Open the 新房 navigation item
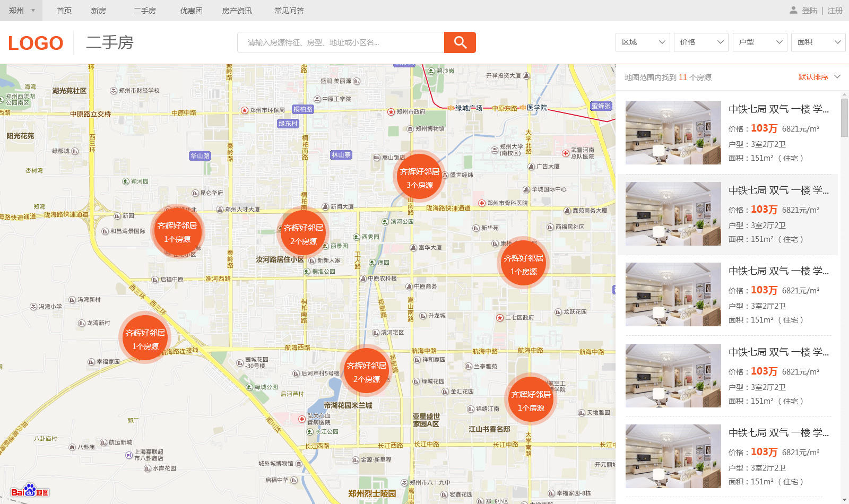Viewport: 849px width, 504px height. [98, 11]
